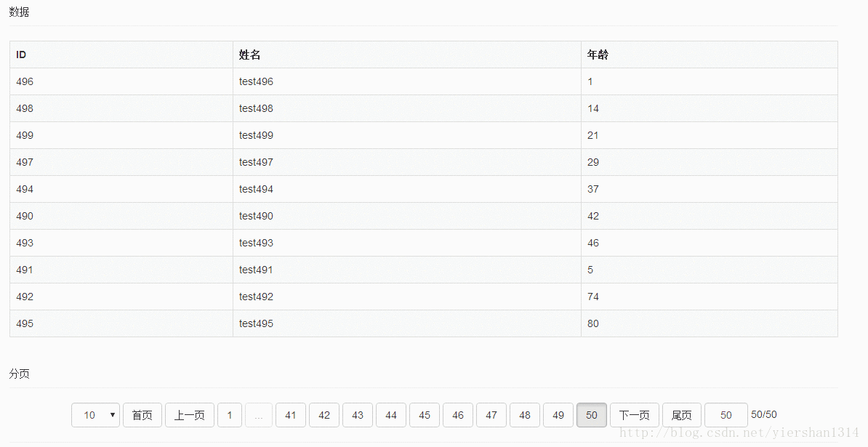Open page 44
Viewport: 868px width, 447px height.
[391, 415]
